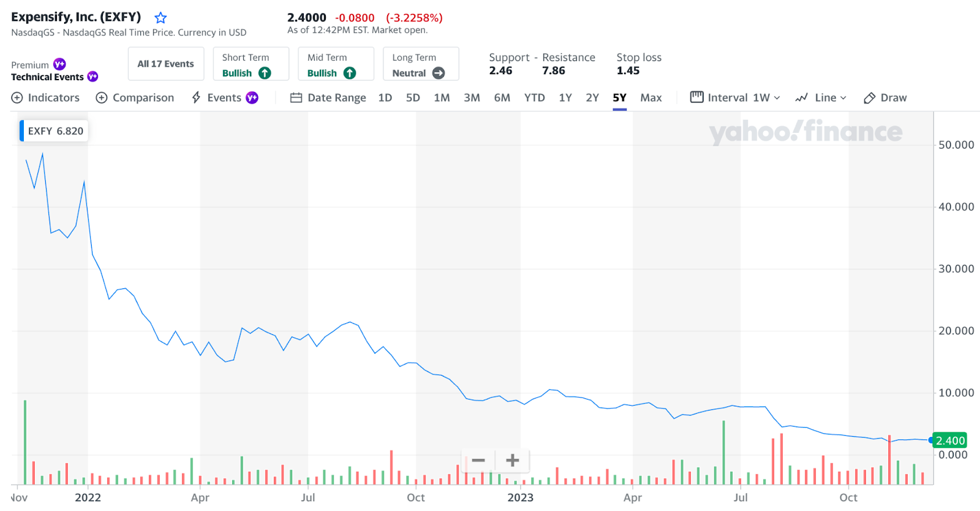Zoom in the chart with plus button
This screenshot has height=511, width=980.
[x=513, y=460]
